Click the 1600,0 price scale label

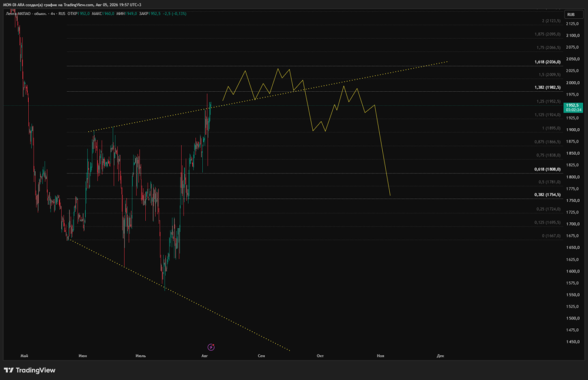click(x=573, y=271)
